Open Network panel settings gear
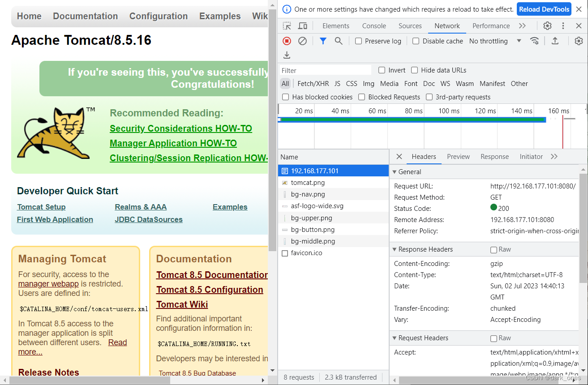588x385 pixels. 579,41
